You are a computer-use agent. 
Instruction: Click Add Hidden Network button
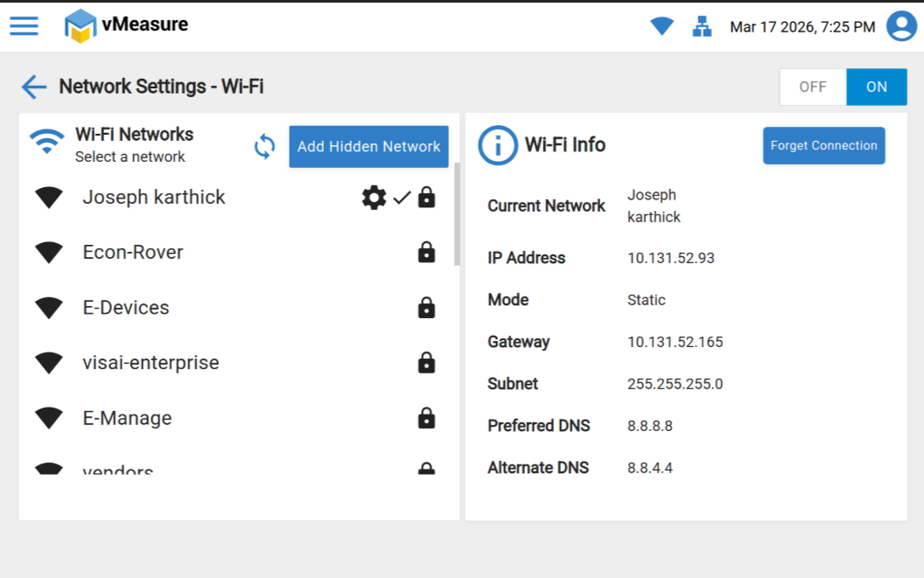coord(368,146)
